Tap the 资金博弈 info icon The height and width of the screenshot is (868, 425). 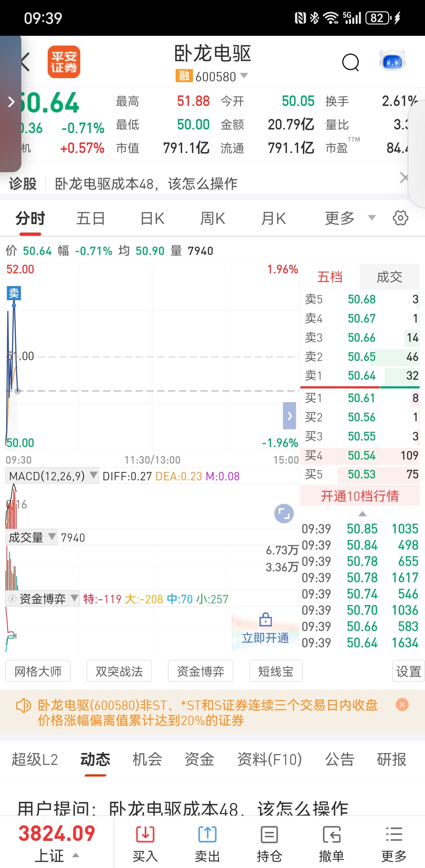tap(12, 599)
